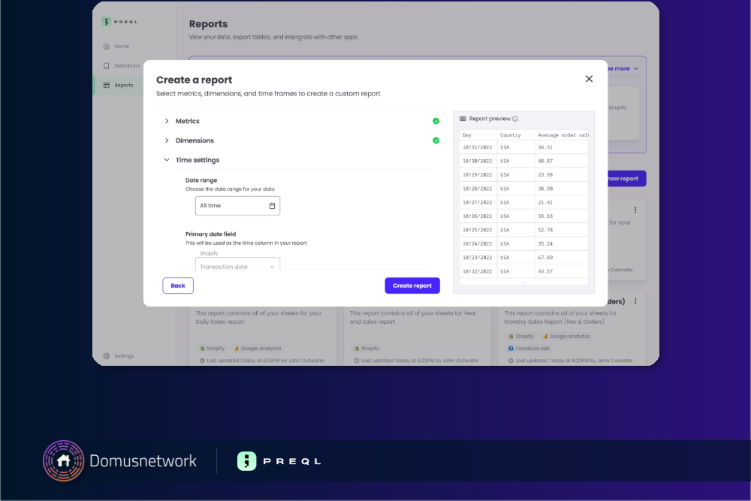Screen dimensions: 751x501
Task: Click the Preql logo in sidebar header
Action: pos(119,22)
